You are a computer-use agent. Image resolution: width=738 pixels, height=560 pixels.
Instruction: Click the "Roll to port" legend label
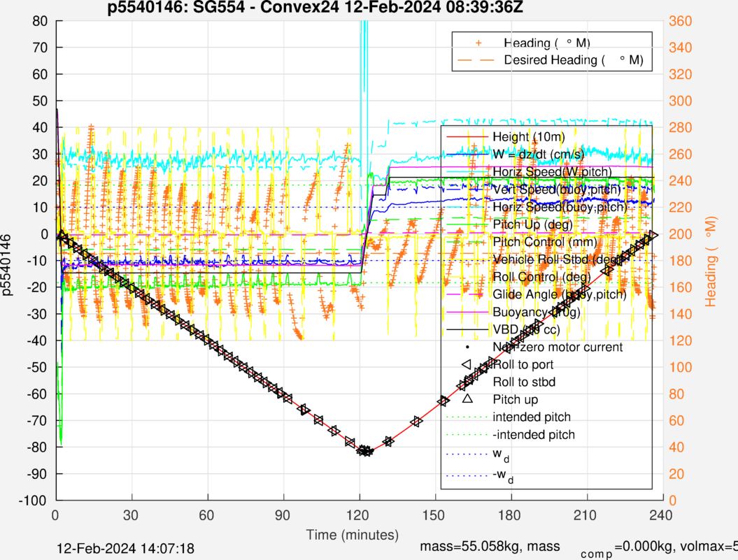pyautogui.click(x=523, y=365)
